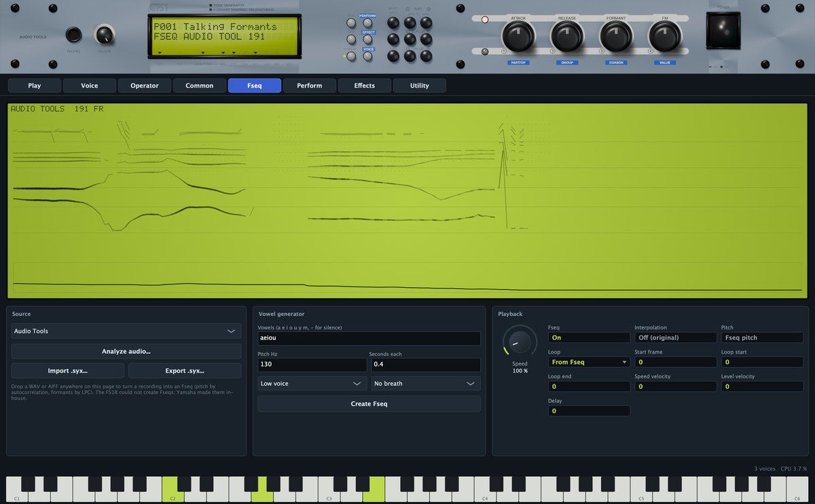Toggle the round button beside the EFFECT label
Image resolution: width=815 pixels, height=504 pixels.
click(367, 40)
